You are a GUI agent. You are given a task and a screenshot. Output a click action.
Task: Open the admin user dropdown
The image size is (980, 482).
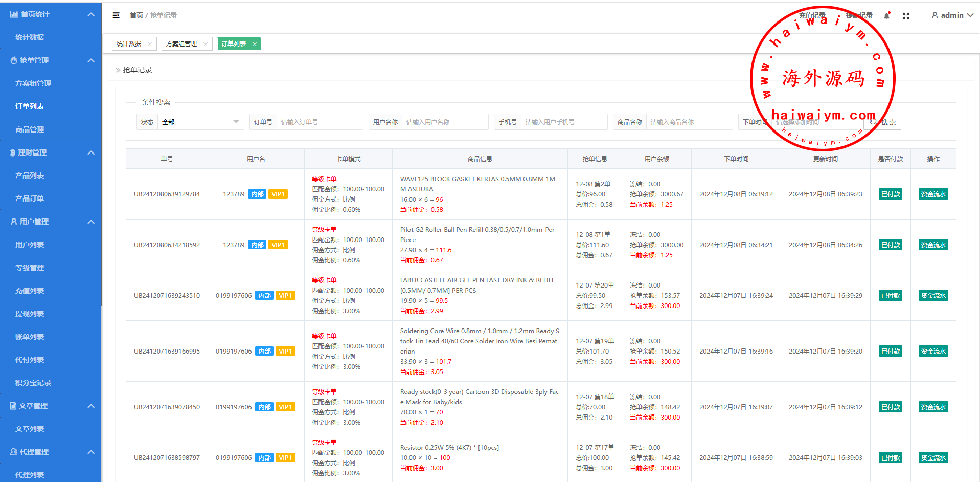(952, 15)
